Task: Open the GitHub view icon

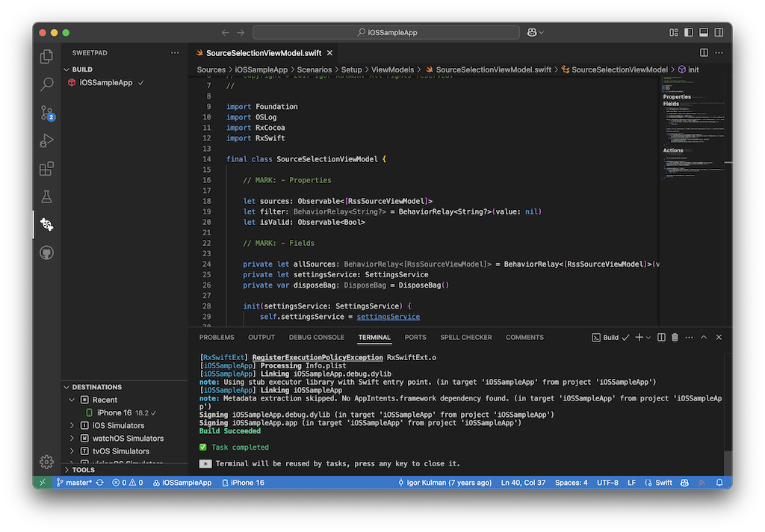Action: tap(46, 253)
